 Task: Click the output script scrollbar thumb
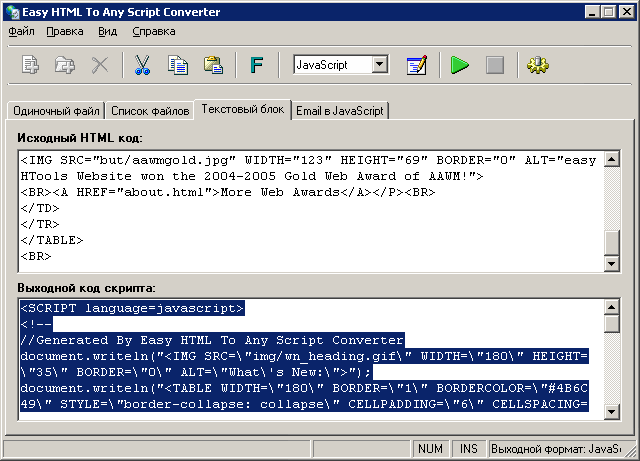tap(611, 324)
